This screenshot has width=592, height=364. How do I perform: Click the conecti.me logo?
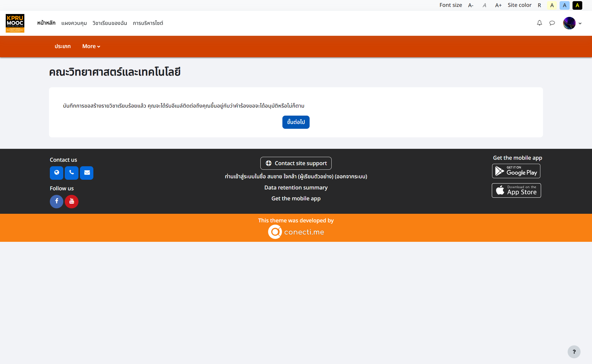pos(296,232)
